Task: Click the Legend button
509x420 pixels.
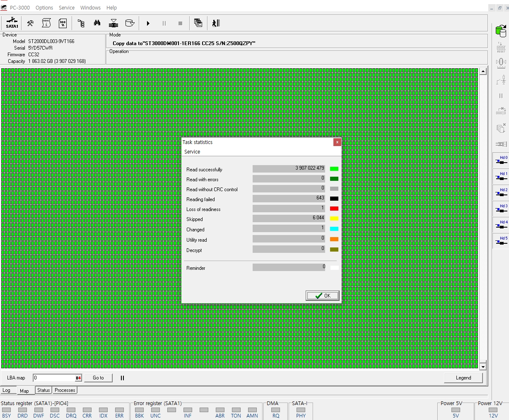Action: (x=463, y=378)
